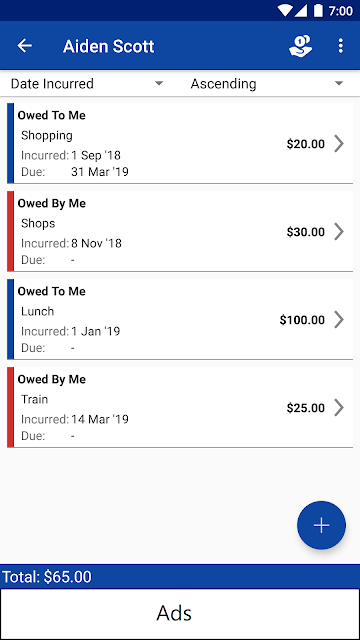Expand the Date Incurred sort dropdown
Viewport: 360px width, 640px height.
87,84
